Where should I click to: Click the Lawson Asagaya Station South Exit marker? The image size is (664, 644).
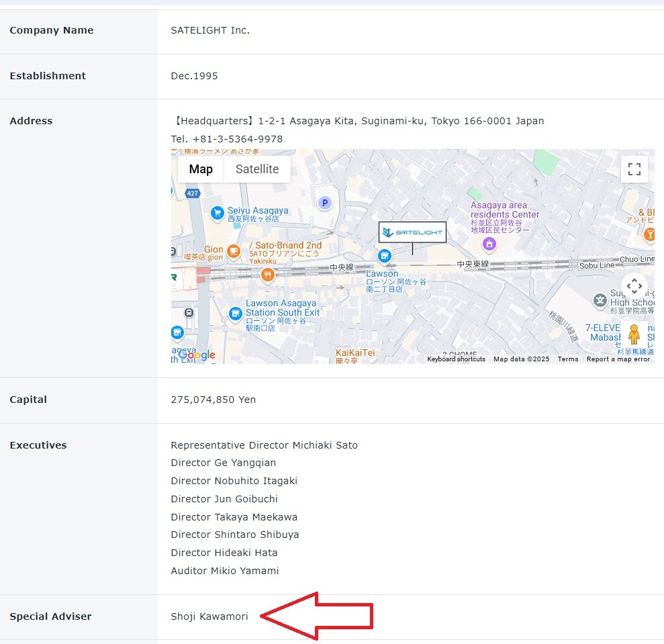pos(235,314)
